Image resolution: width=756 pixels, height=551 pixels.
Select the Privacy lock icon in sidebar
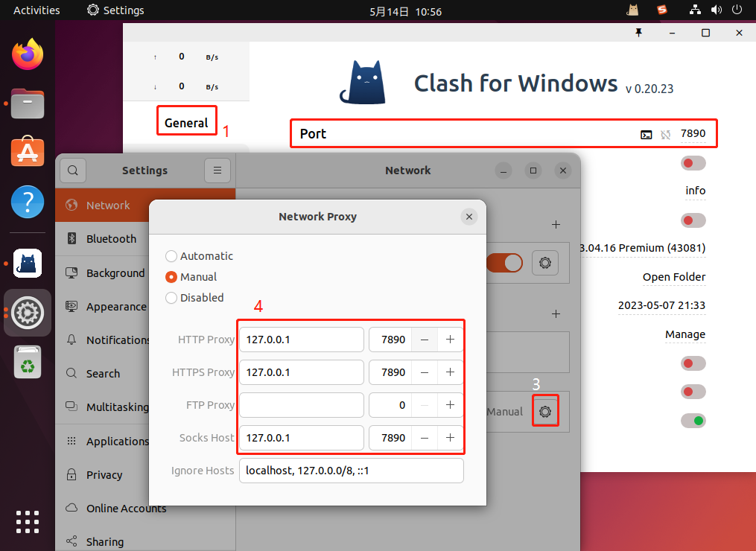click(72, 474)
